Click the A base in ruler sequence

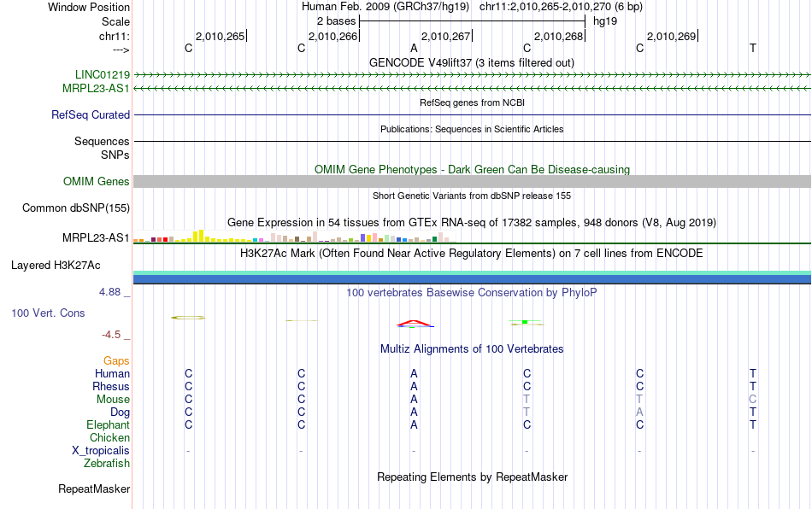tap(414, 48)
